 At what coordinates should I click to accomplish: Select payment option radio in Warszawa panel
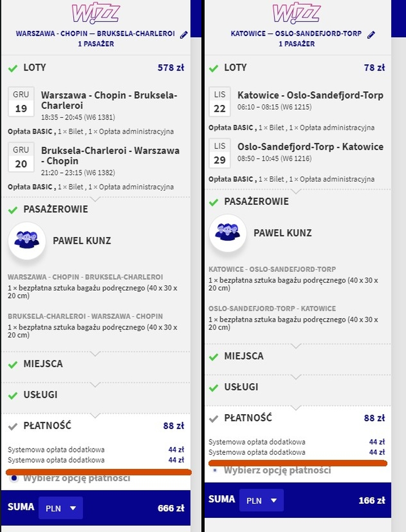click(14, 478)
